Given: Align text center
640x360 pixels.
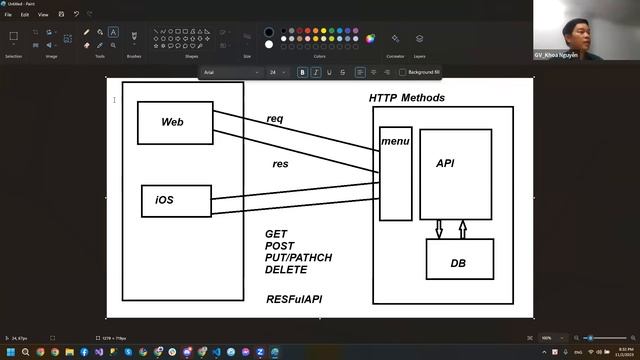Looking at the screenshot, I should click(373, 72).
